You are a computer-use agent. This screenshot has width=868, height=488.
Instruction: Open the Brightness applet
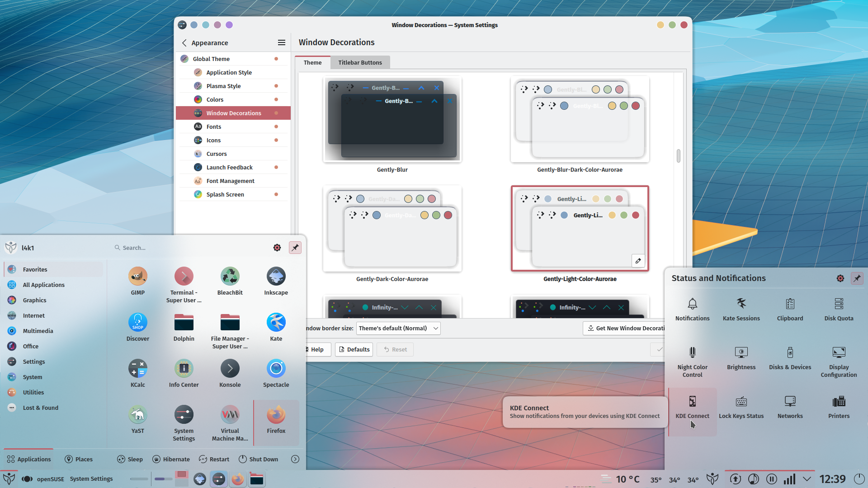tap(741, 358)
